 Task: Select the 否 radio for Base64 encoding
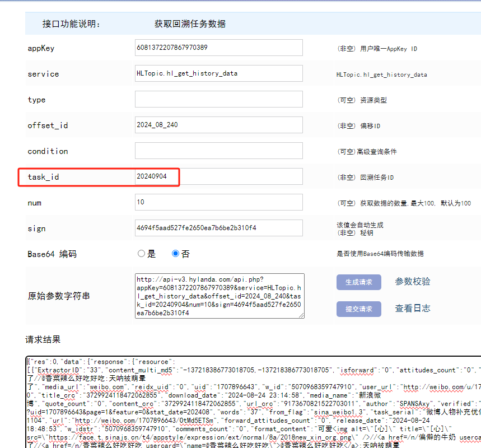pos(176,254)
